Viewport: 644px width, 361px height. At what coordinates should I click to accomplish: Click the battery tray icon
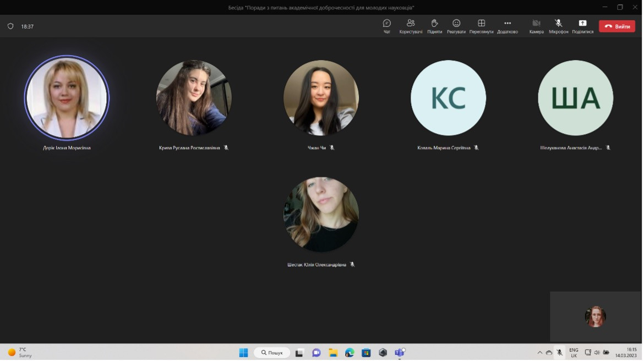pyautogui.click(x=606, y=353)
